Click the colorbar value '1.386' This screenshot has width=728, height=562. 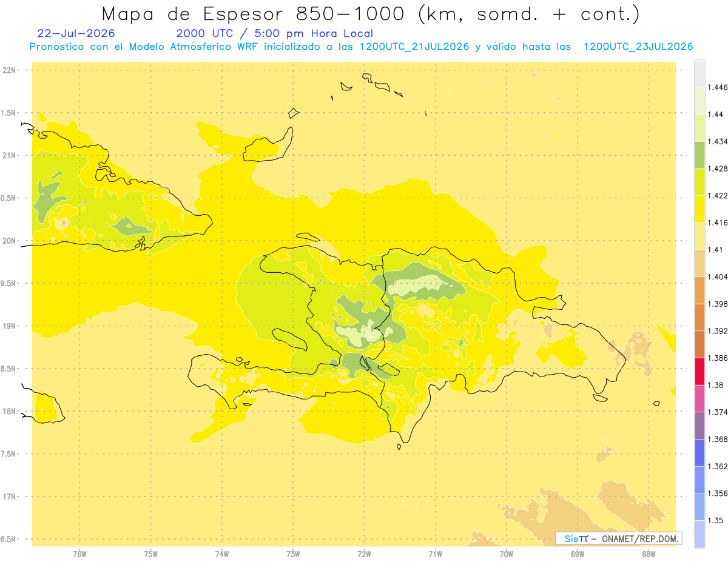[718, 358]
